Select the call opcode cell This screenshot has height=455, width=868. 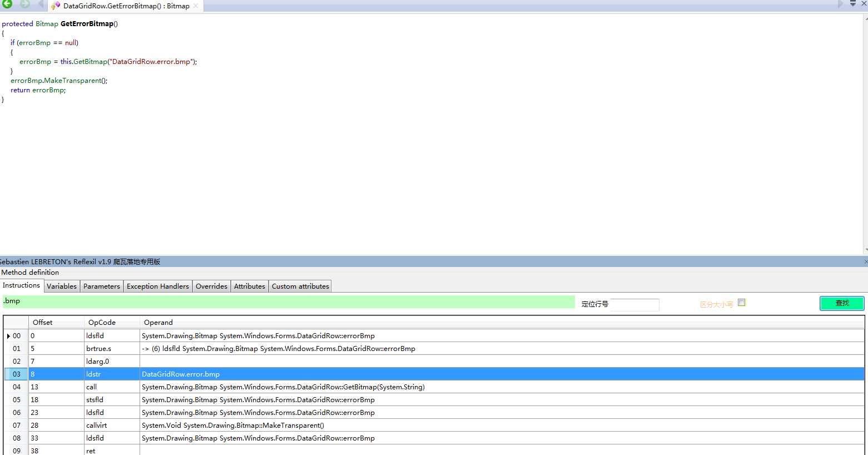tap(112, 387)
